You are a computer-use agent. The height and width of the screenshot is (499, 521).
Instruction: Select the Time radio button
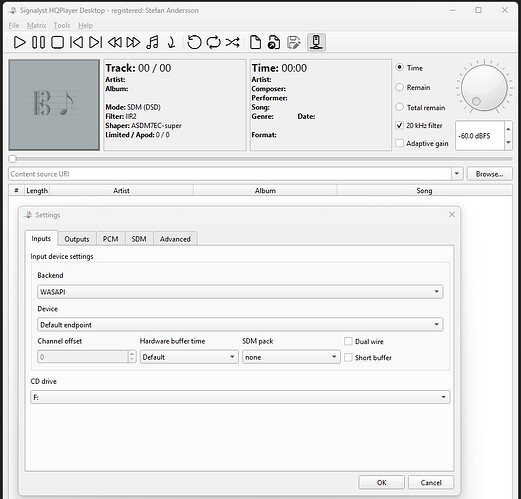[x=399, y=67]
